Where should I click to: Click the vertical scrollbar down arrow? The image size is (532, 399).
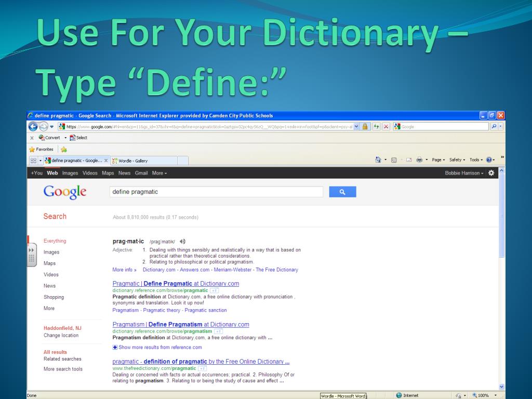point(501,387)
